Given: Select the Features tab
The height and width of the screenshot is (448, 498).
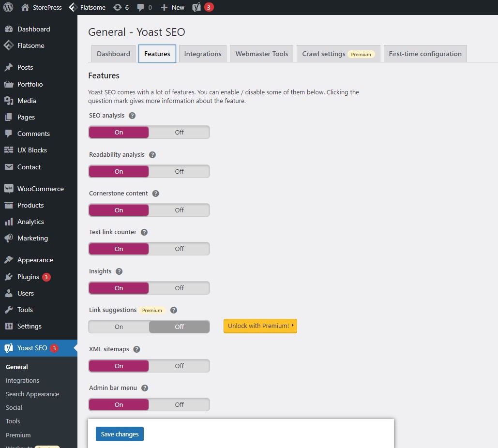Looking at the screenshot, I should coord(157,54).
